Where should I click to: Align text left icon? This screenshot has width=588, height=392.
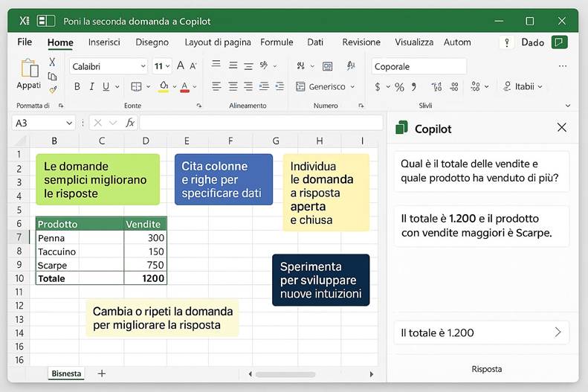coord(216,86)
